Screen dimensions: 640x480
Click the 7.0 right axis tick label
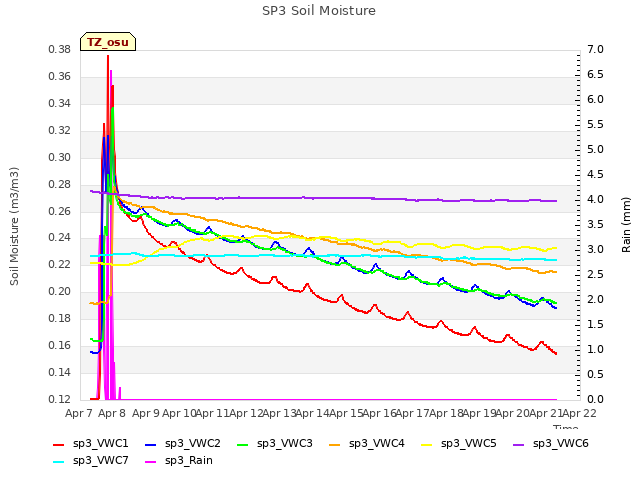click(x=596, y=49)
